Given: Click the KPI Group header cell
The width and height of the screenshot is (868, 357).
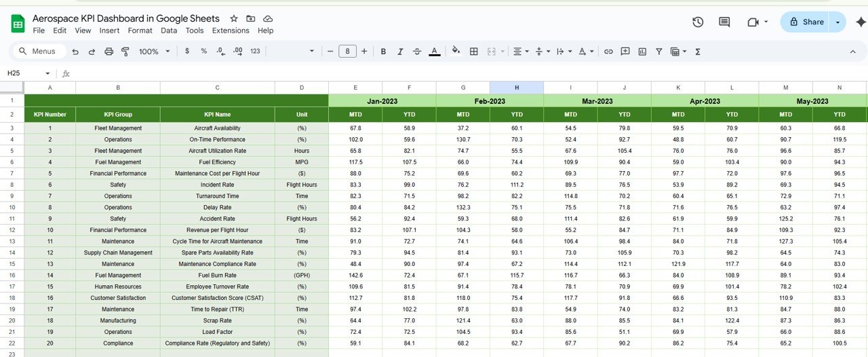Looking at the screenshot, I should coord(118,115).
